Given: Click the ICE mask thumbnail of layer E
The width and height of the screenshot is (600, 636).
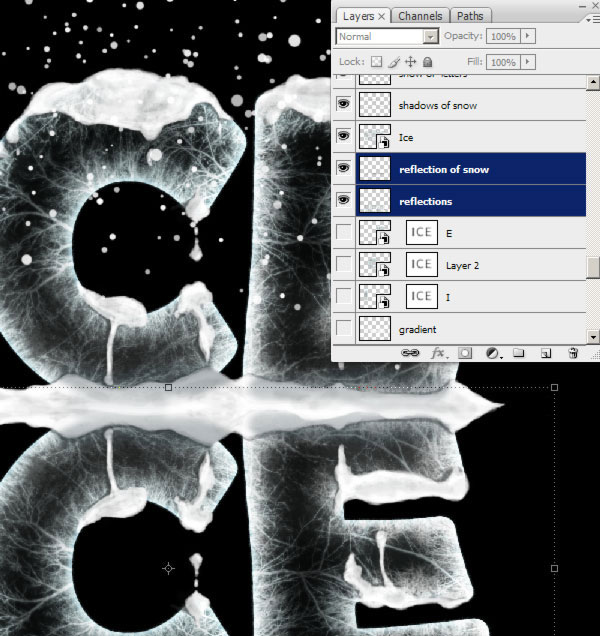Looking at the screenshot, I should 422,233.
